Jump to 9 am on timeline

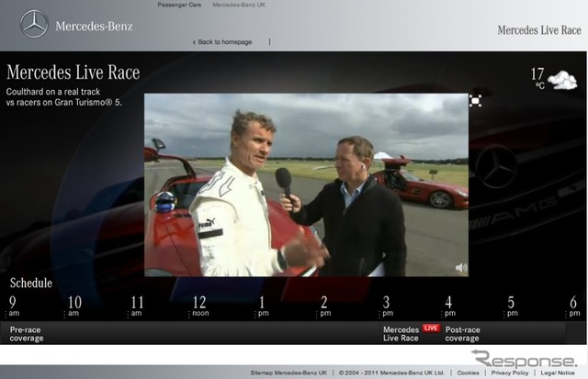[13, 306]
